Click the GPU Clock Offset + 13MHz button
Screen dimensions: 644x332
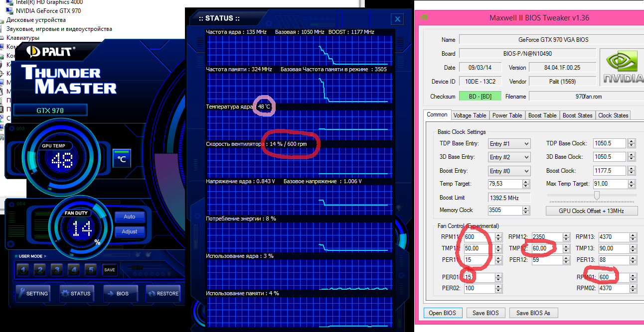pos(591,211)
